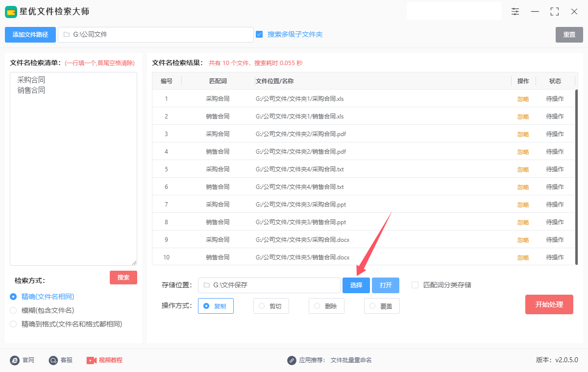
Task: Click 待操作 status in row 10
Action: tap(555, 257)
